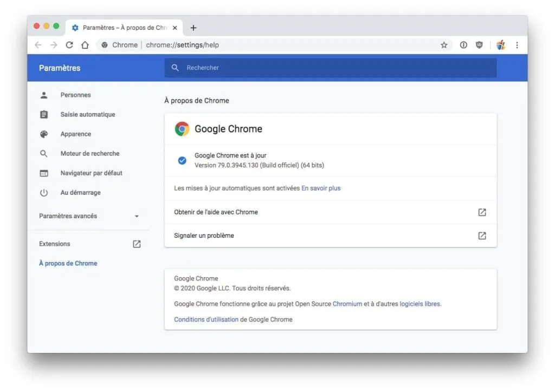Click the Paramètres header title
The width and height of the screenshot is (555, 392).
[x=60, y=68]
